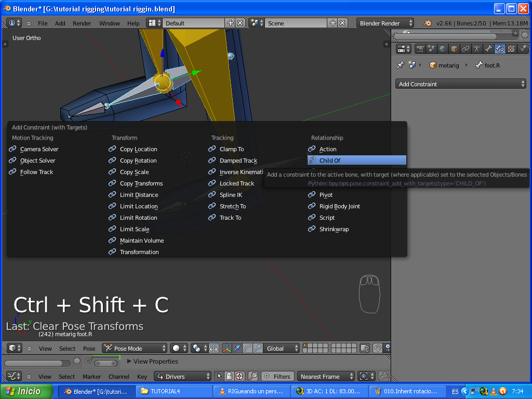Open the pivot point selector
Viewport: 532px width, 399px height.
click(x=199, y=348)
